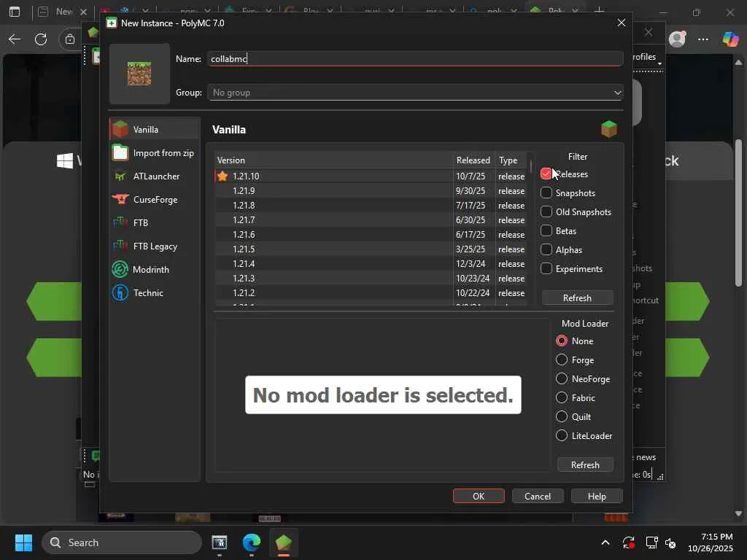The image size is (747, 560).
Task: Select Forge mod loader
Action: 562,359
